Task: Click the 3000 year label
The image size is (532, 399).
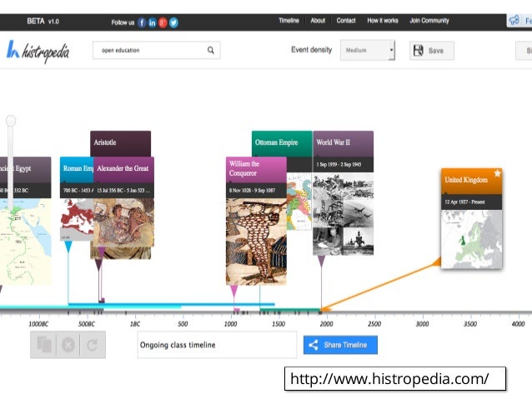Action: [423, 324]
